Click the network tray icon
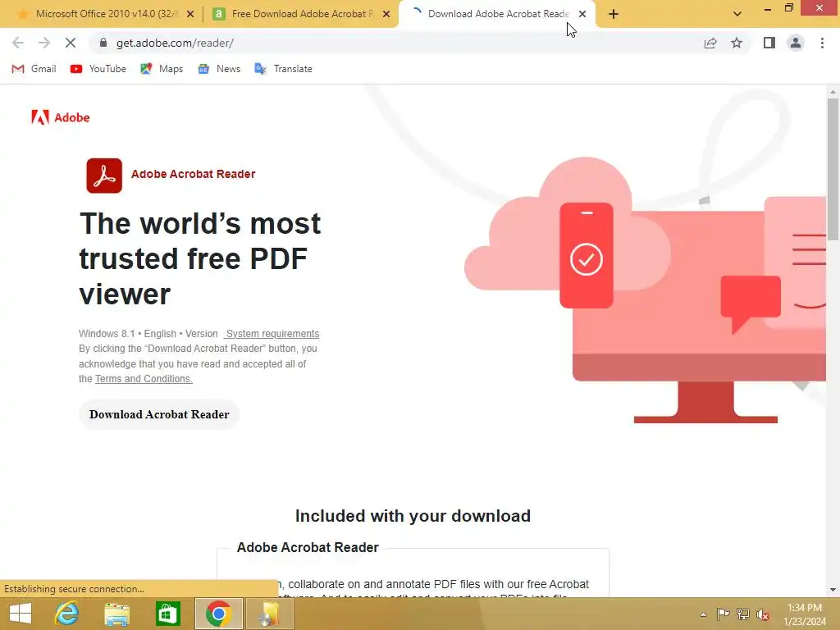The height and width of the screenshot is (630, 840). pyautogui.click(x=743, y=614)
